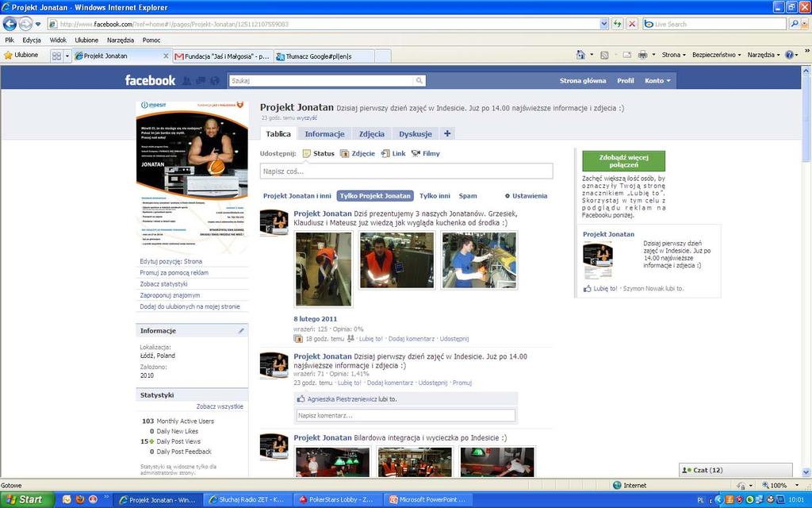This screenshot has width=812, height=508.
Task: Open the Strona dropdown menu
Action: pos(674,55)
